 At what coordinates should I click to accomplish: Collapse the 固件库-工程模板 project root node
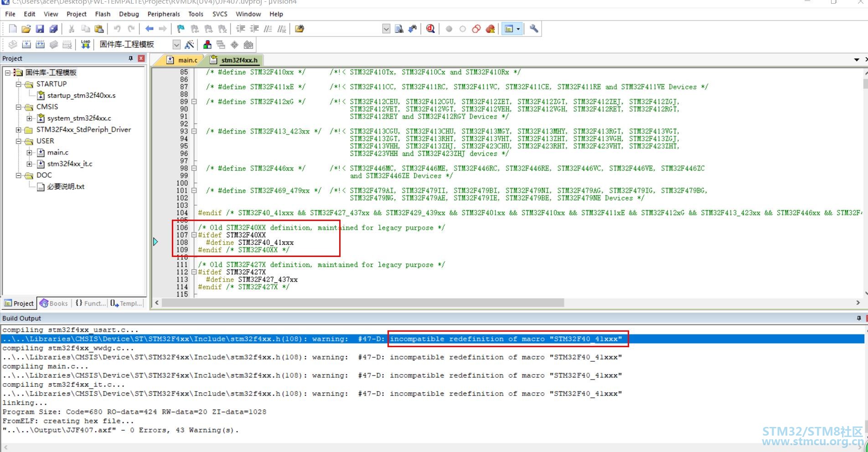point(8,72)
